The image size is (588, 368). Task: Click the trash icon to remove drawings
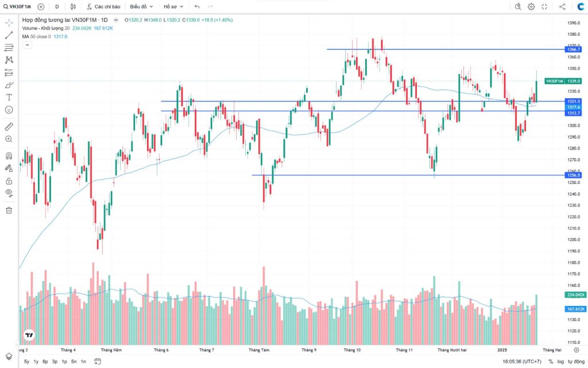pos(9,210)
